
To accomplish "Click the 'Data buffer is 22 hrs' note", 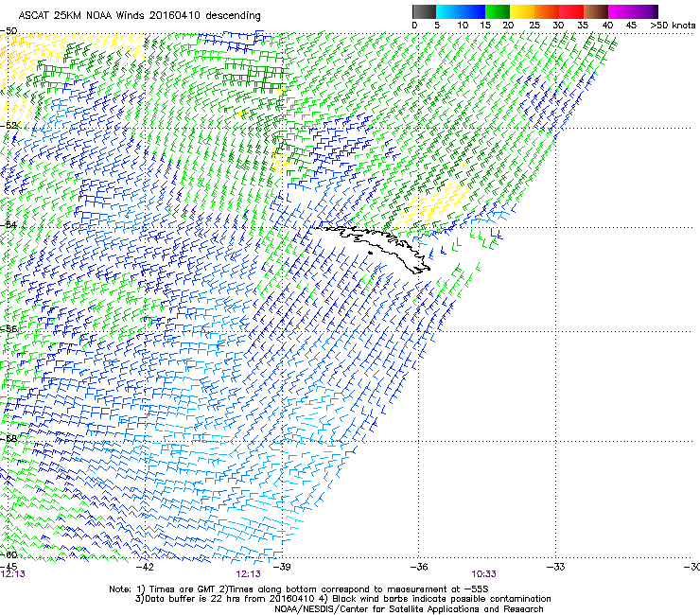I will pyautogui.click(x=342, y=599).
